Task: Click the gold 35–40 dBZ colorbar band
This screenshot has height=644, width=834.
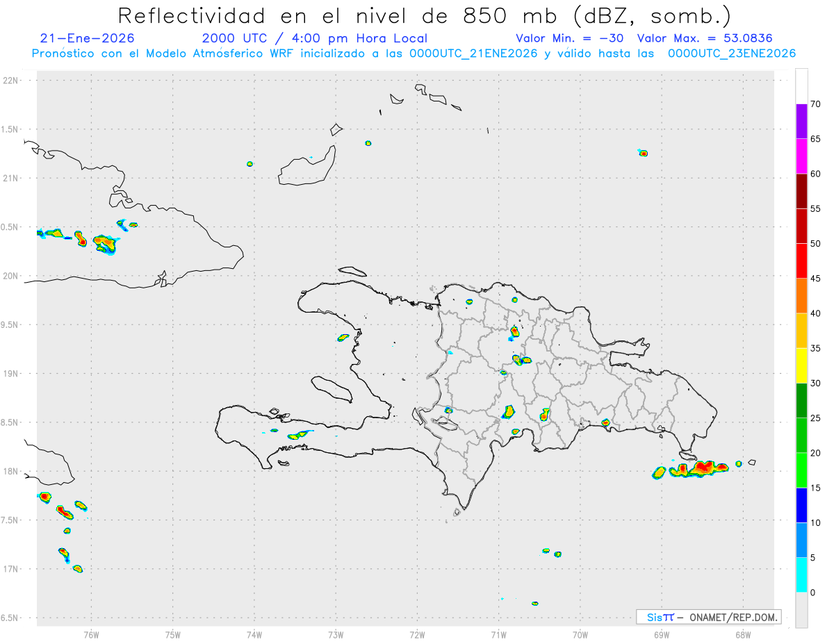Action: click(801, 331)
